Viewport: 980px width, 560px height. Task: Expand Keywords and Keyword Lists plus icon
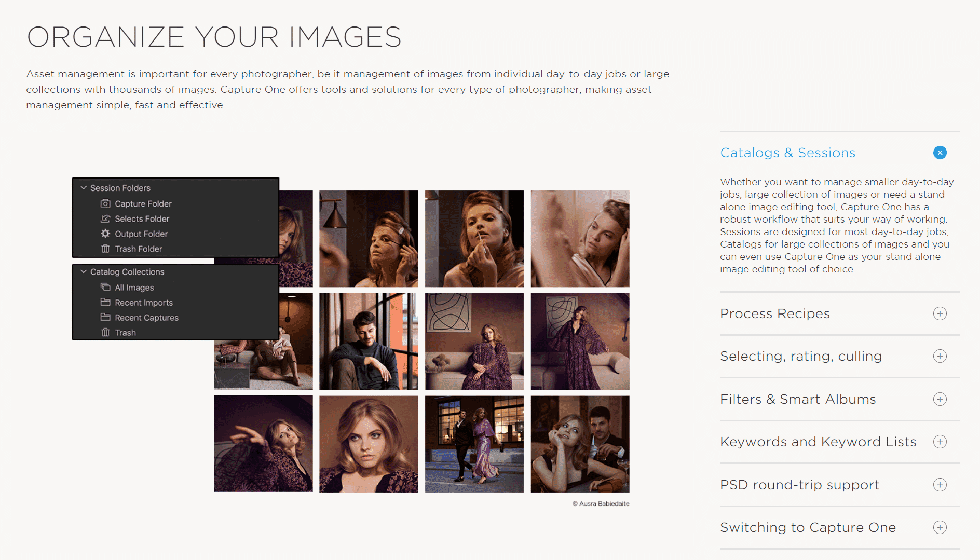coord(940,442)
